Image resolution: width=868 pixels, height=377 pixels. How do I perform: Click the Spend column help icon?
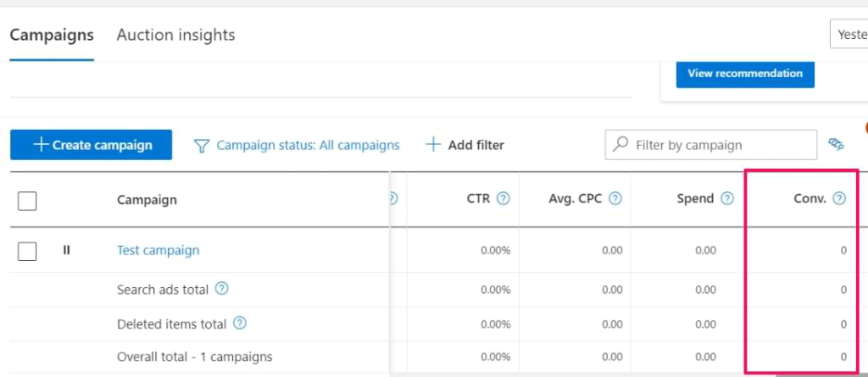tap(727, 198)
